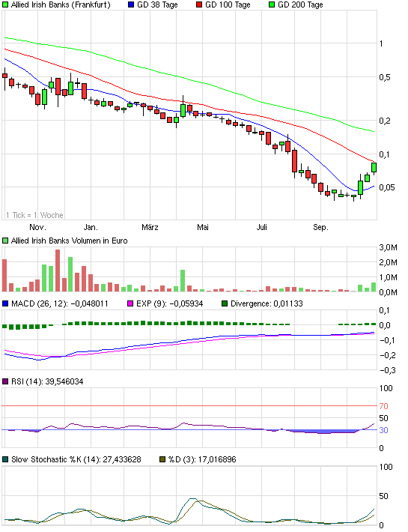This screenshot has width=408, height=532.
Task: Click the 'GD 200 Tage' label
Action: [x=300, y=4]
